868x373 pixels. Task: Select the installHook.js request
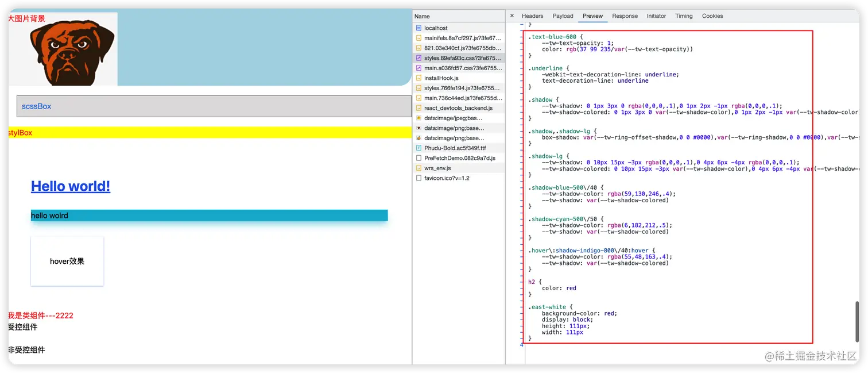pyautogui.click(x=459, y=78)
